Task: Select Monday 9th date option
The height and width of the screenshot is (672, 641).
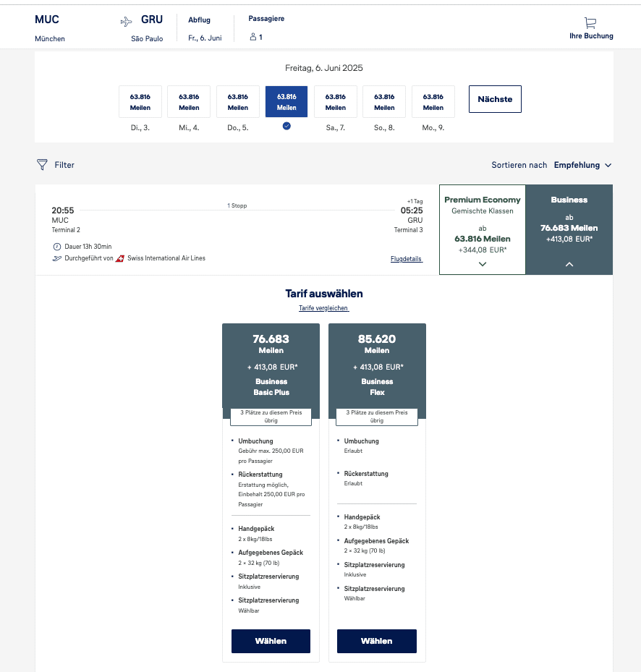Action: 433,102
